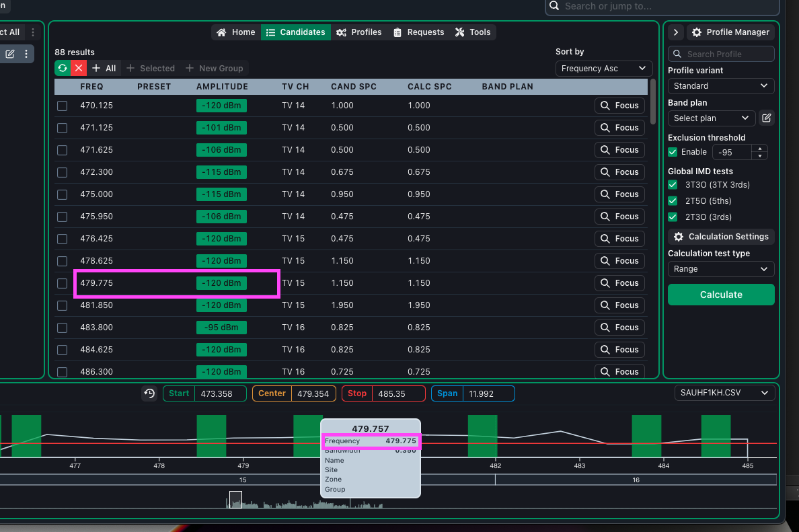This screenshot has width=799, height=532.
Task: Click the history reset icon beside Start
Action: coord(149,393)
